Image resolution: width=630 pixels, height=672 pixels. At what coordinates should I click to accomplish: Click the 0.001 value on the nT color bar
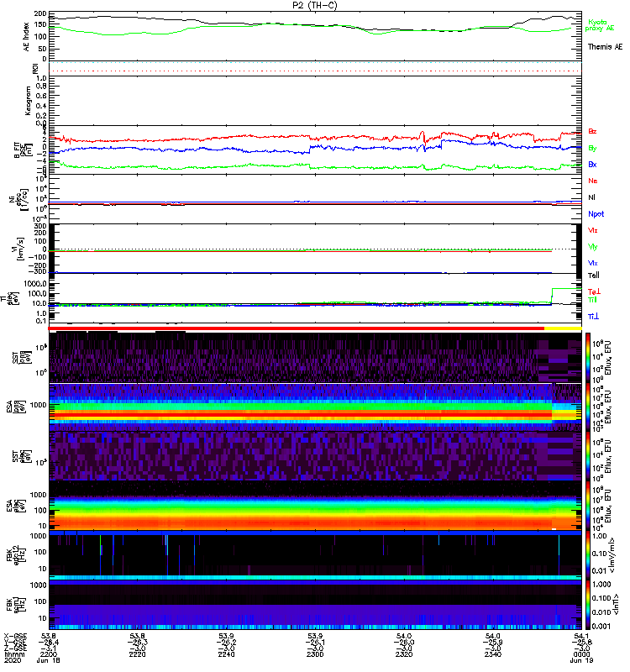(601, 626)
